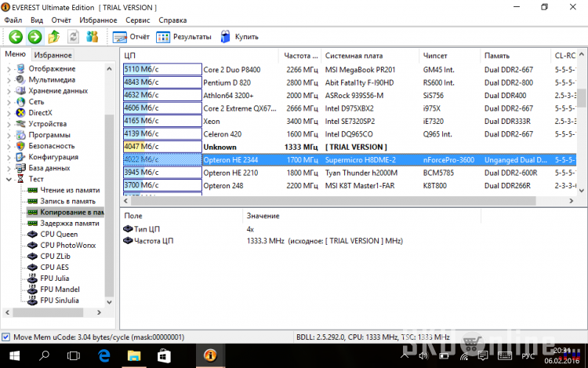Select the Opteron 248 row
588x368 pixels.
click(350, 186)
